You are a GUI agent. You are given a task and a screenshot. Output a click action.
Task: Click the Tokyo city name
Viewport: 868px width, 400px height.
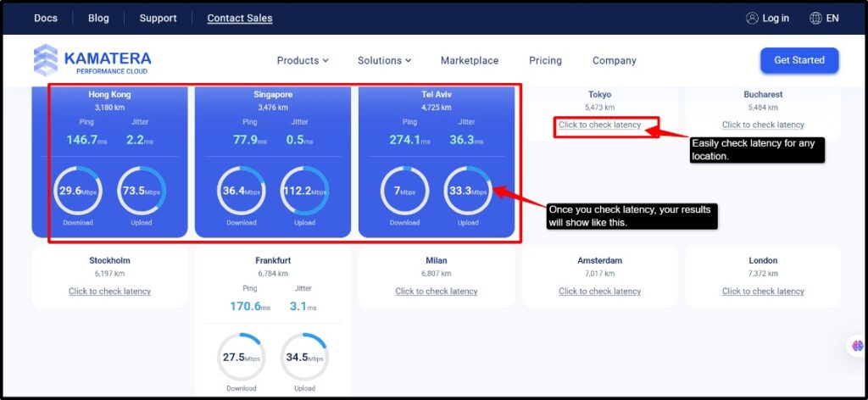coord(599,95)
